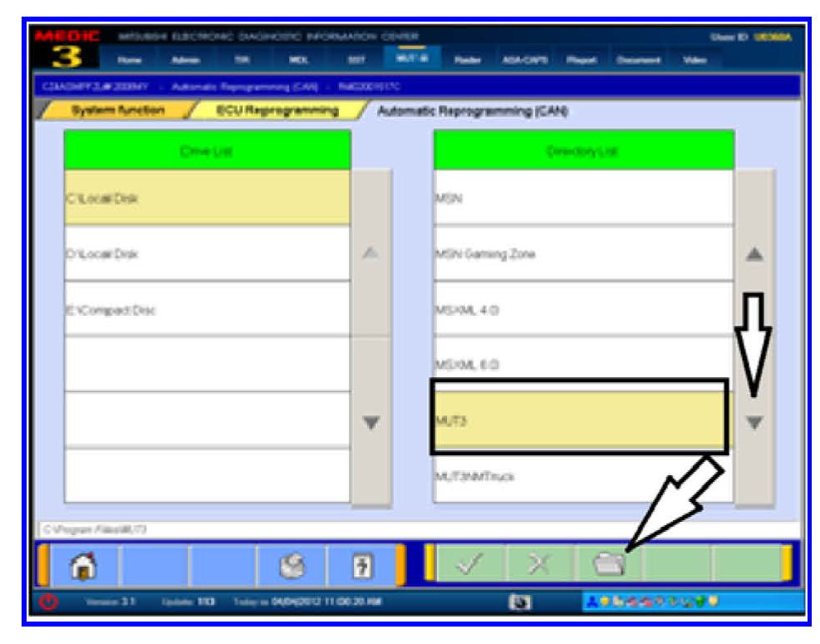
Task: Select MSN Gaming Zone directory
Action: (x=582, y=253)
